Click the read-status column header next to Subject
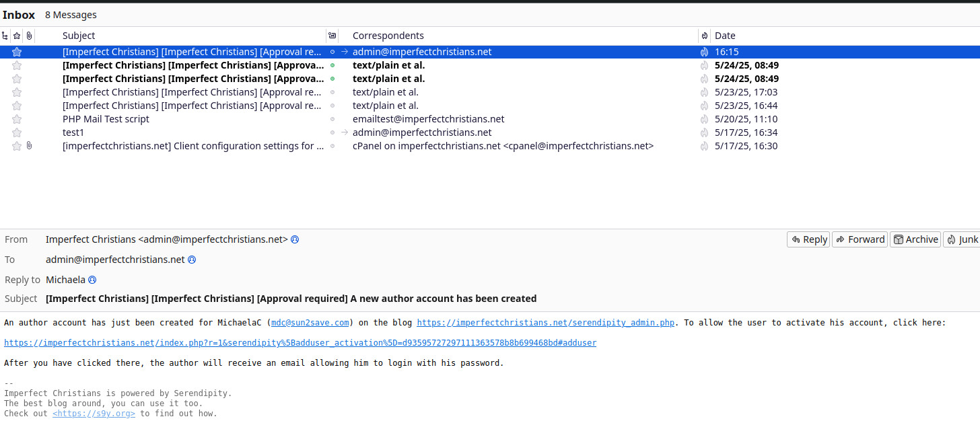Image resolution: width=980 pixels, height=423 pixels. coord(331,36)
